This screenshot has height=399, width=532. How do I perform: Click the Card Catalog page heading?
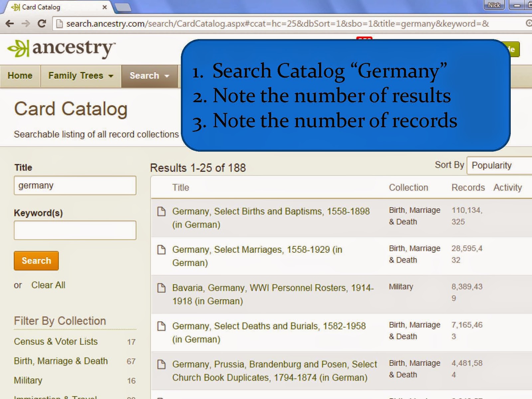[x=71, y=109]
